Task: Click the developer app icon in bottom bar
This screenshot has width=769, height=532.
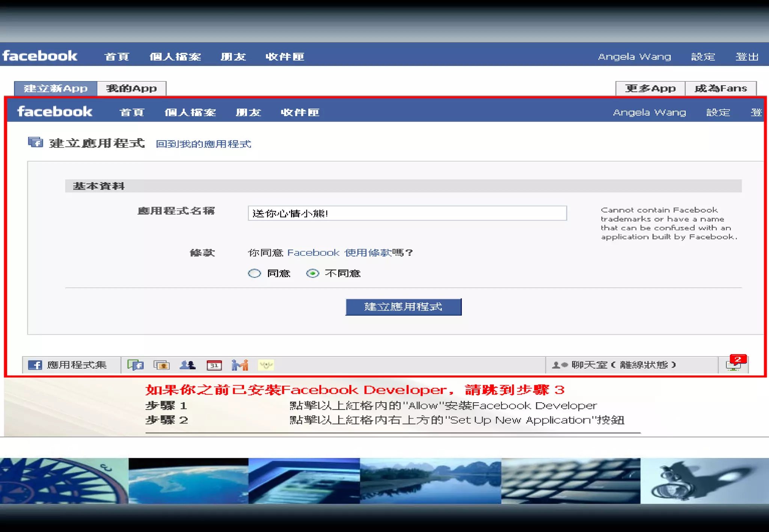Action: 136,365
